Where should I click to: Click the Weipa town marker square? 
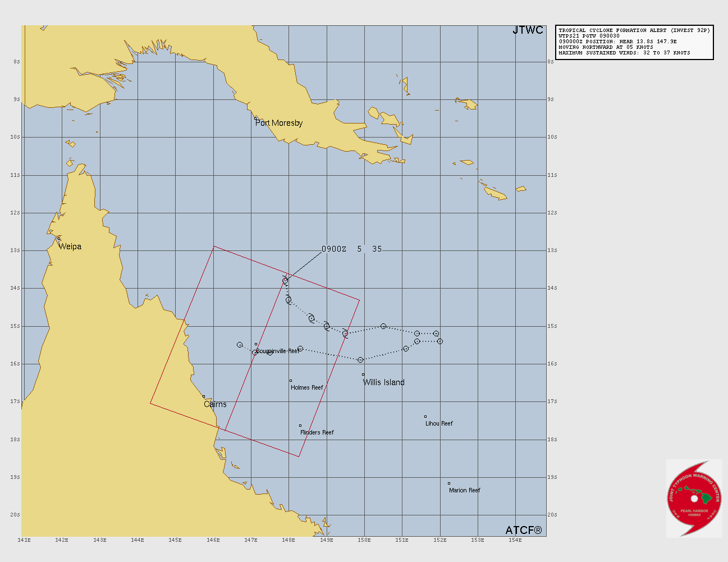click(59, 239)
